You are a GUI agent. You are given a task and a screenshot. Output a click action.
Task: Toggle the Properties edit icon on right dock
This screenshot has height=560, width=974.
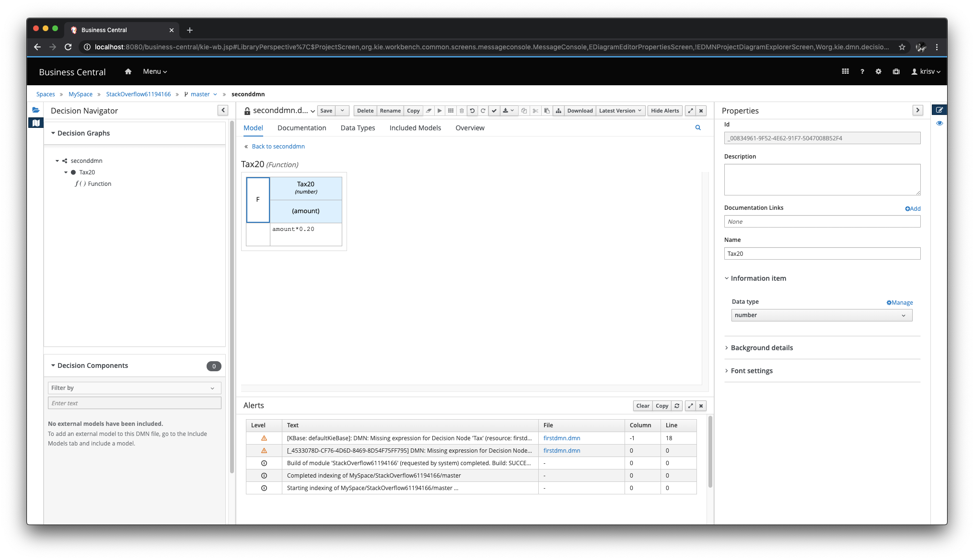point(939,110)
